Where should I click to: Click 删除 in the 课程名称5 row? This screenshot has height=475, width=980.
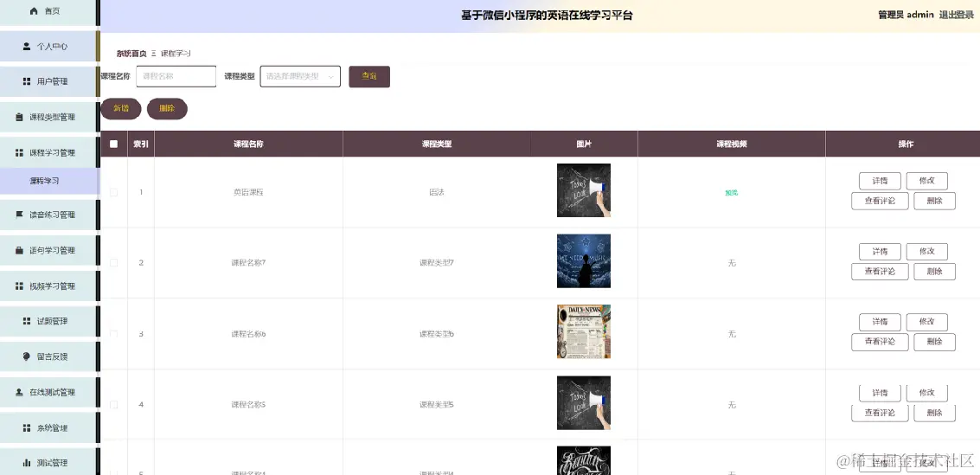click(934, 413)
